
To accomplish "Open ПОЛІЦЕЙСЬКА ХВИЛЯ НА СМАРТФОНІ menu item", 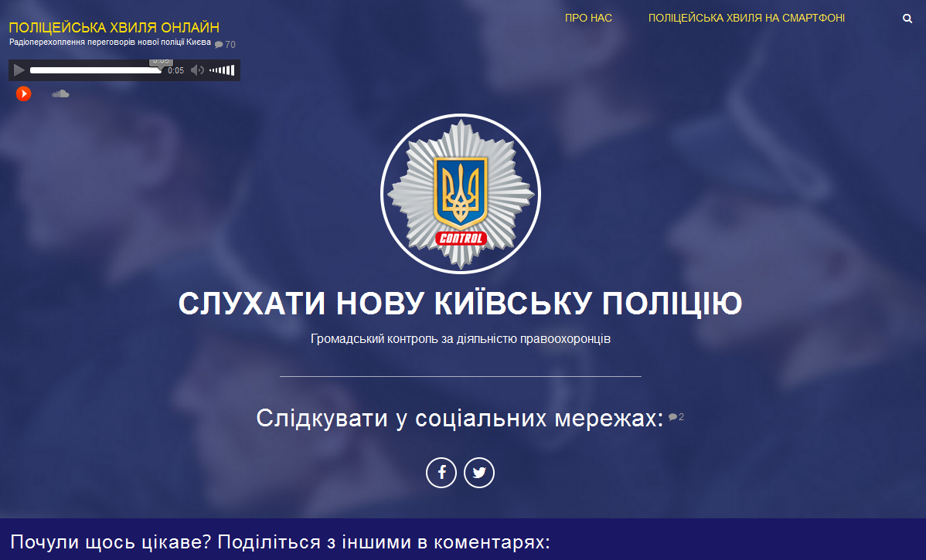I will click(747, 19).
